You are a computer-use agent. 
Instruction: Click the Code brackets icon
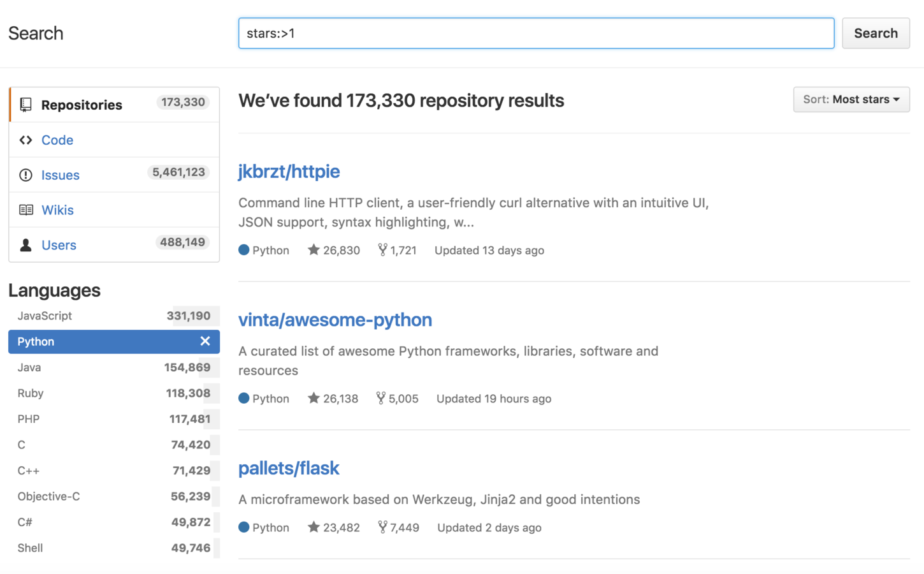click(x=25, y=140)
